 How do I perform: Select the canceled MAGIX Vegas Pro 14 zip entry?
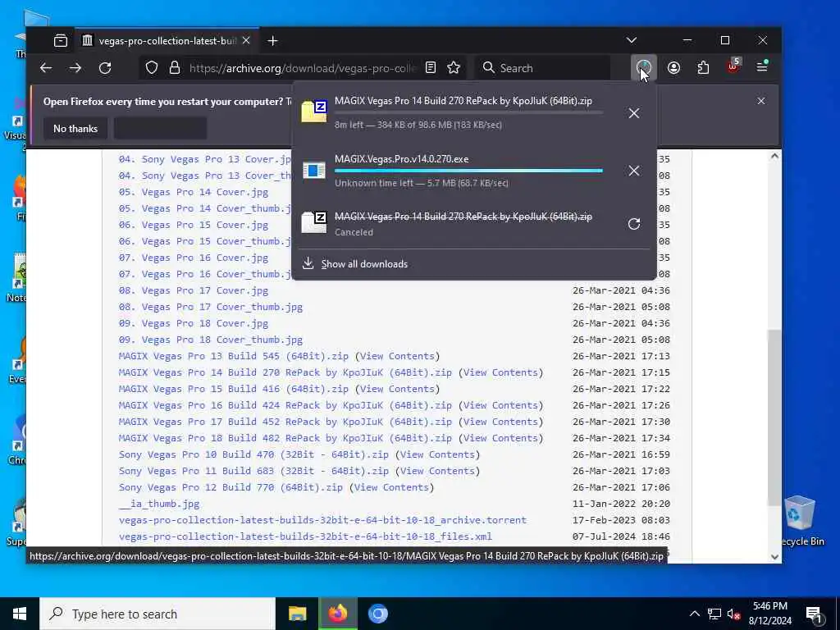point(456,224)
